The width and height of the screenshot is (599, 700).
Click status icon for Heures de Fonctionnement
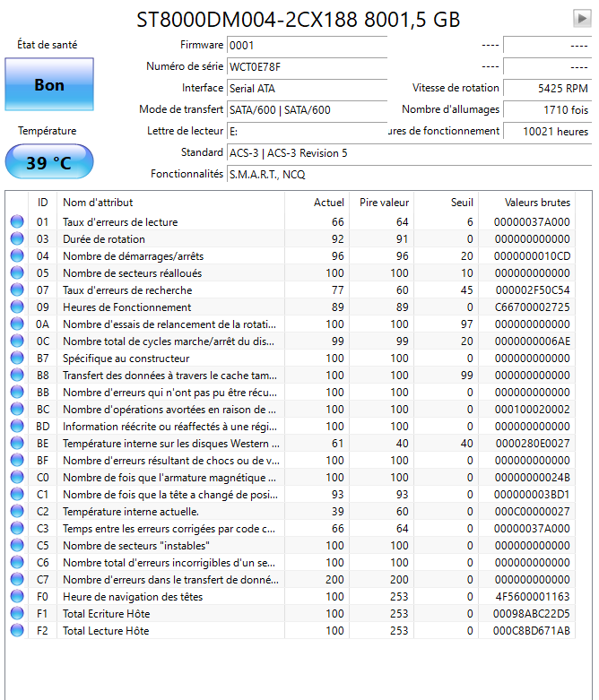click(x=17, y=307)
